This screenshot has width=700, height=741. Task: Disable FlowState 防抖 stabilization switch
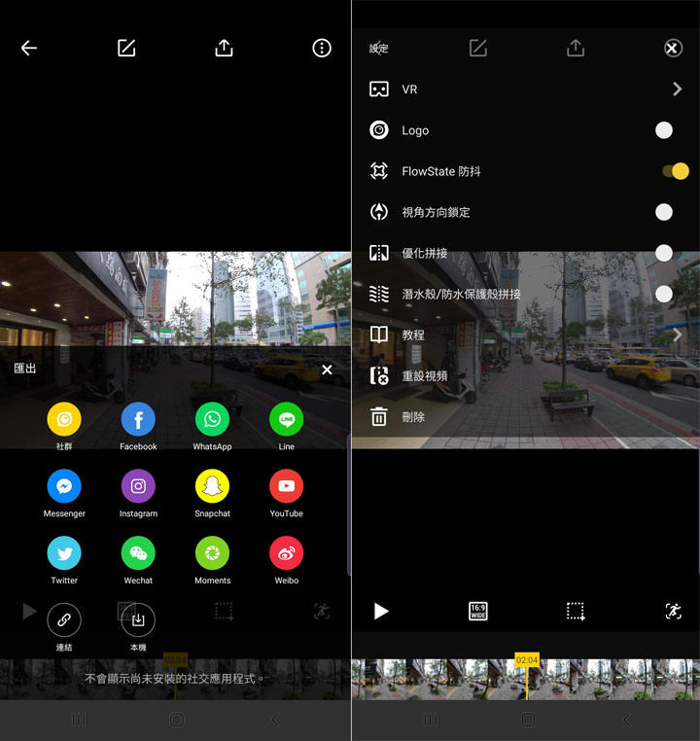tap(675, 171)
